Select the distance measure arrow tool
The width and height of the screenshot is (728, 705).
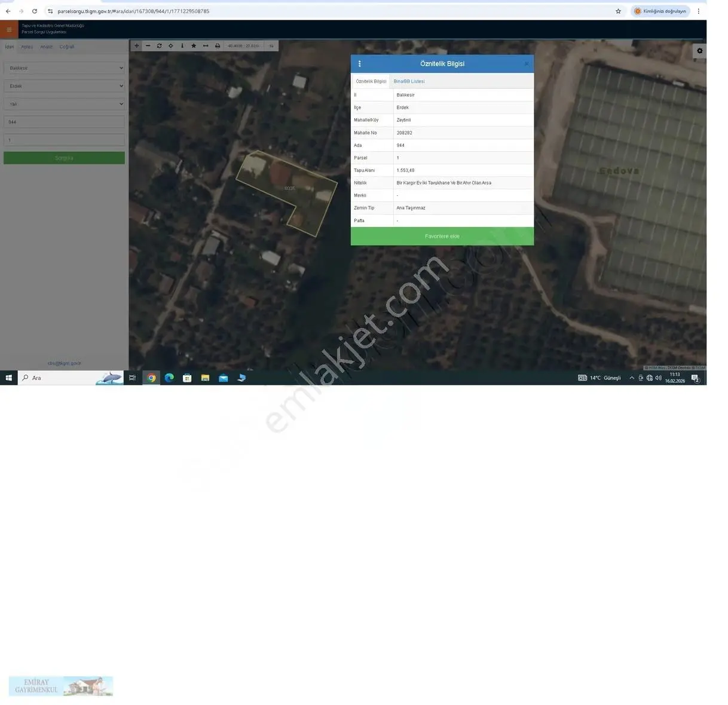206,46
